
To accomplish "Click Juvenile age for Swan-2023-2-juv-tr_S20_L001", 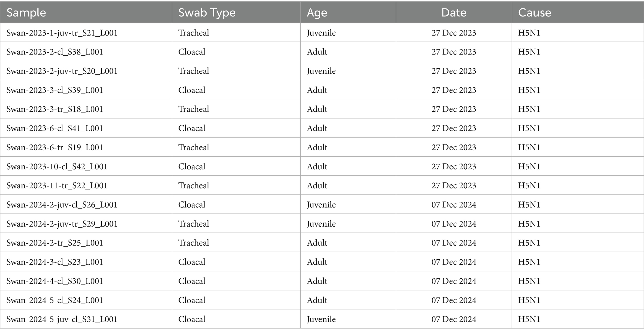I will [x=321, y=71].
